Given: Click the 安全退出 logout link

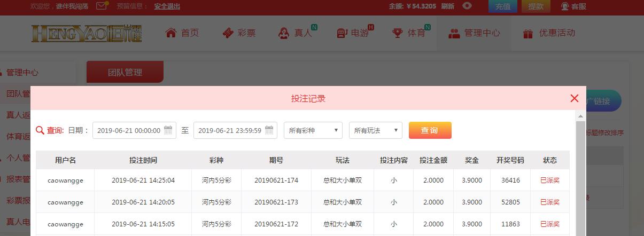Looking at the screenshot, I should (x=167, y=6).
